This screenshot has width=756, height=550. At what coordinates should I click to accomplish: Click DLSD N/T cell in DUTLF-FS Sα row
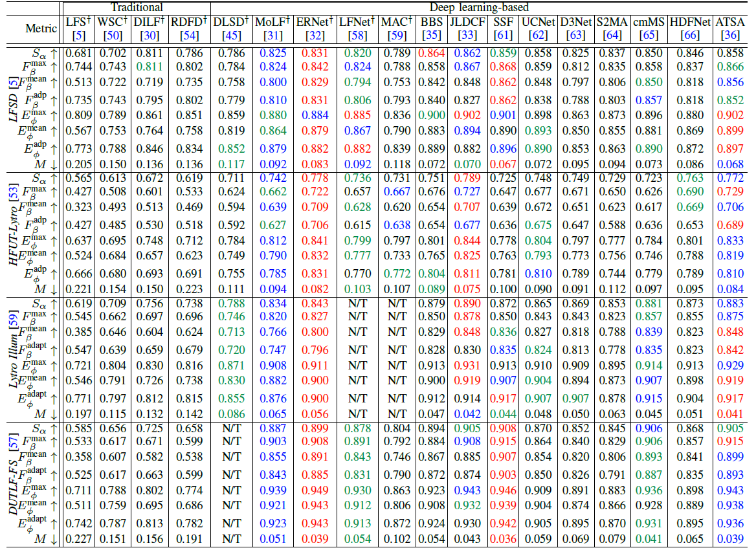(x=232, y=428)
